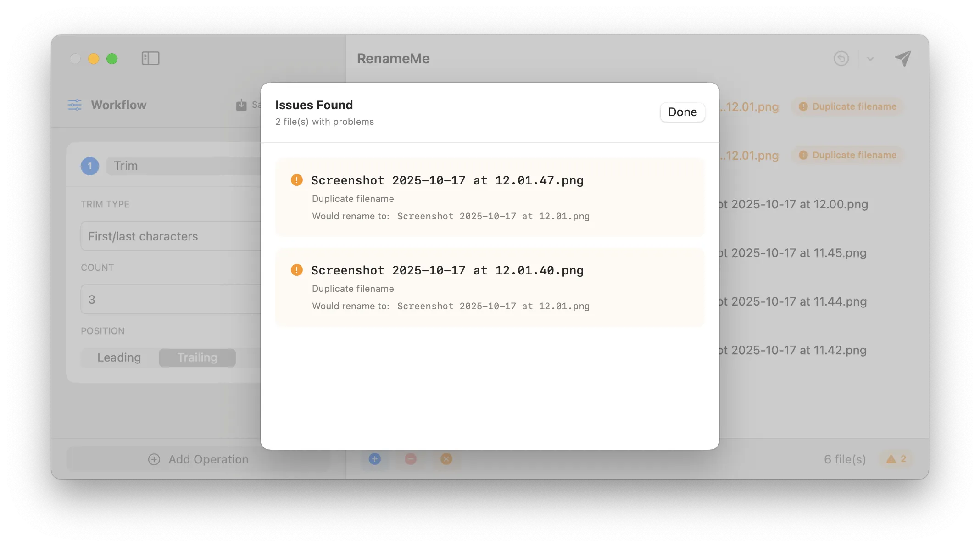Click the orange clear all files icon
The width and height of the screenshot is (980, 547).
[446, 459]
